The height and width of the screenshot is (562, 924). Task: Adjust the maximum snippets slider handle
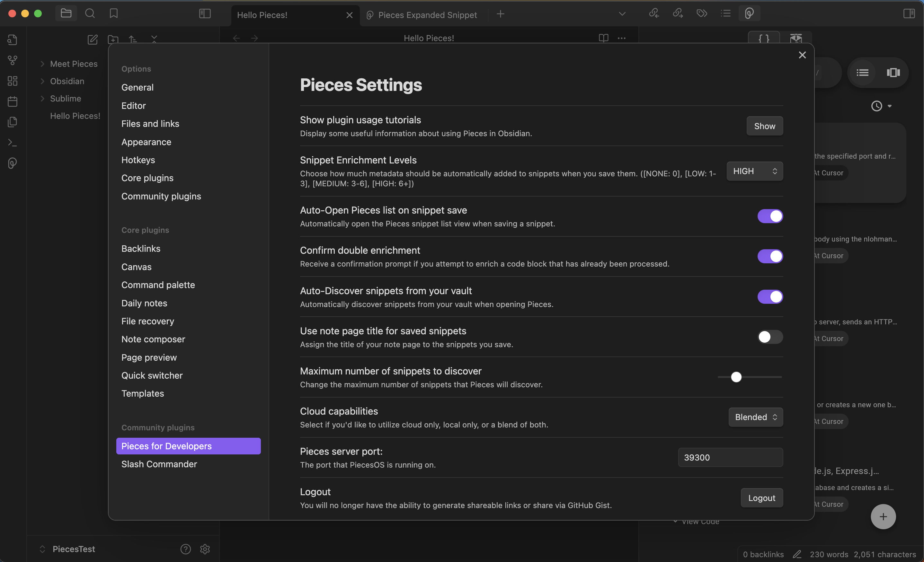point(736,377)
